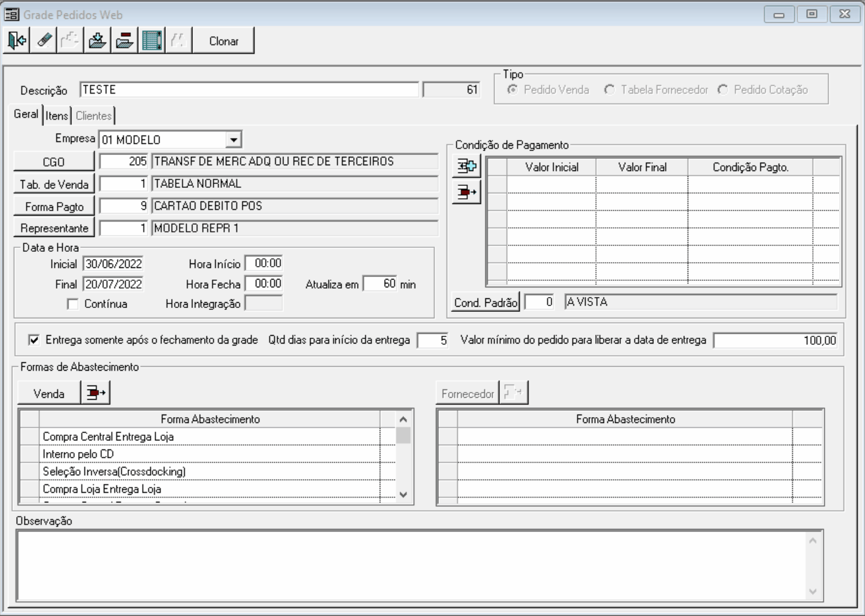Click the delete record folder icon
Viewport: 865px width, 616px height.
pos(125,41)
